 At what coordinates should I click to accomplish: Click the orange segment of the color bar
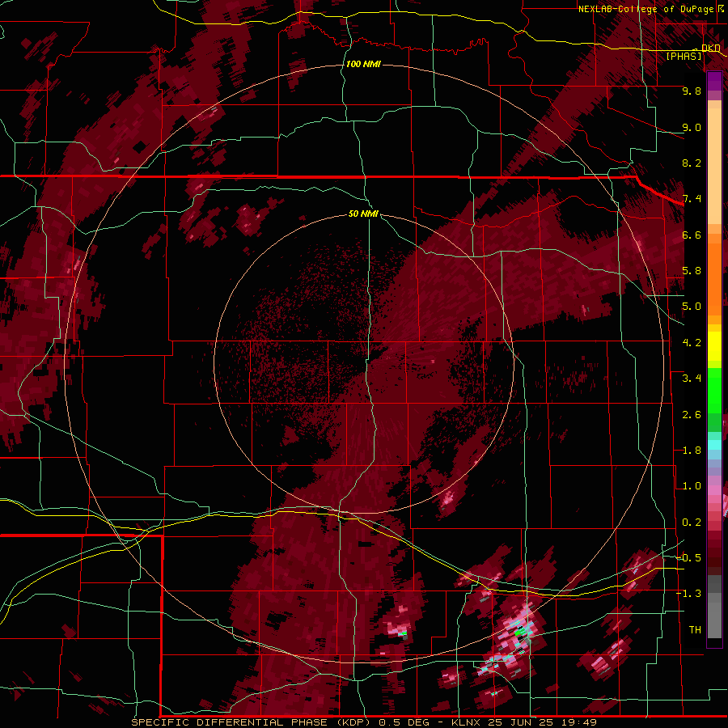tap(714, 274)
